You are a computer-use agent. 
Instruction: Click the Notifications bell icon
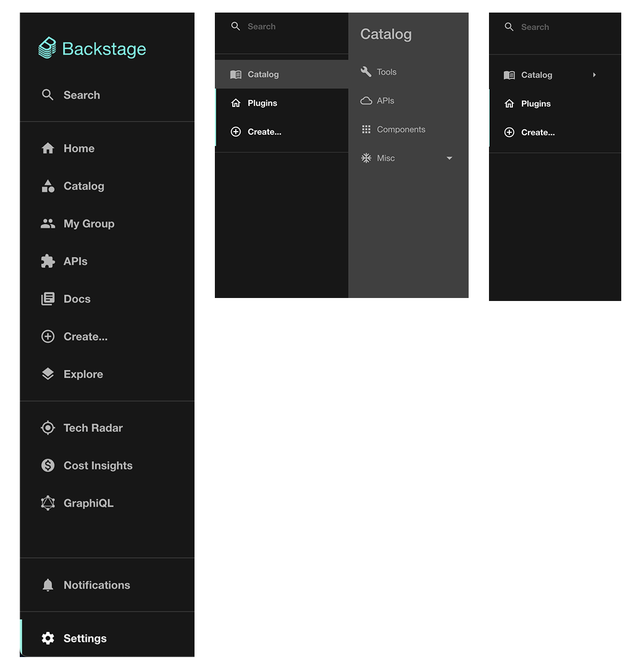point(48,585)
